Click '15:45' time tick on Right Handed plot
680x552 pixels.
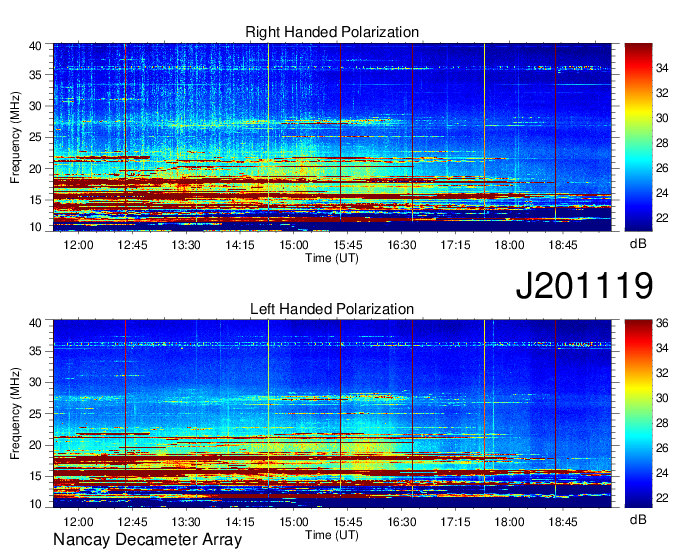(x=348, y=245)
